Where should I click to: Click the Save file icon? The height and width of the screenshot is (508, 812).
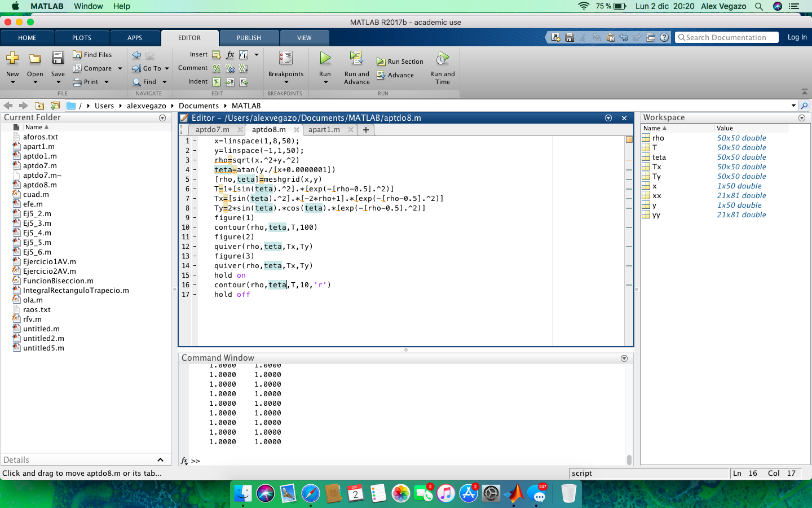click(58, 58)
